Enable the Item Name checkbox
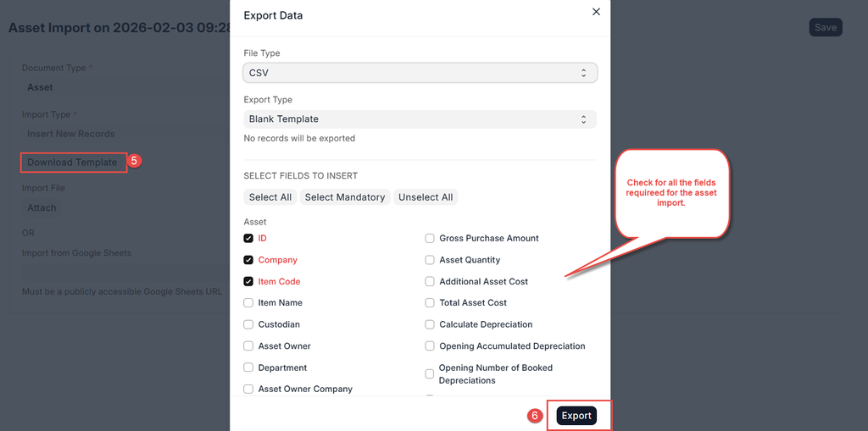Image resolution: width=868 pixels, height=431 pixels. 248,302
